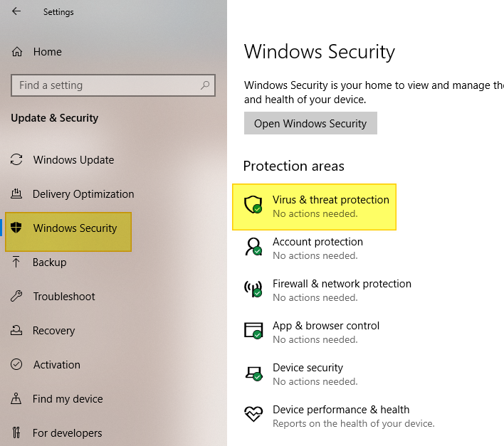Click the back arrow in Settings

[16, 11]
